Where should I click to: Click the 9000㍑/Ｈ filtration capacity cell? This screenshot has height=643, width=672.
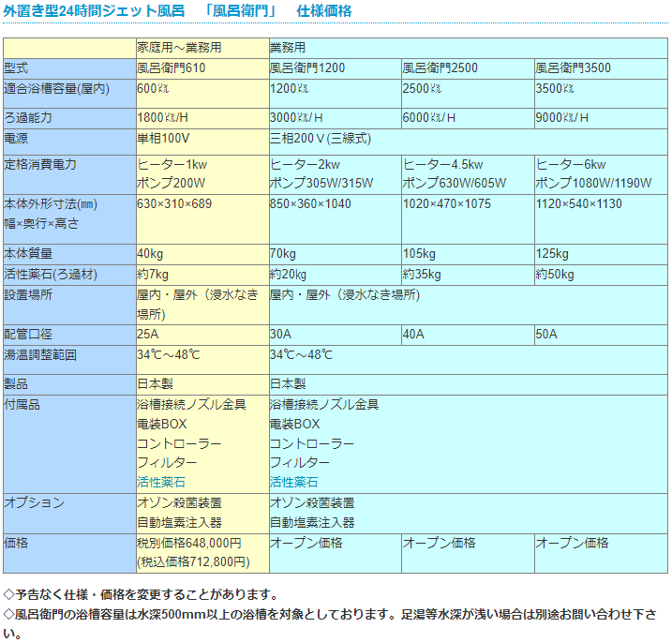pyautogui.click(x=601, y=118)
